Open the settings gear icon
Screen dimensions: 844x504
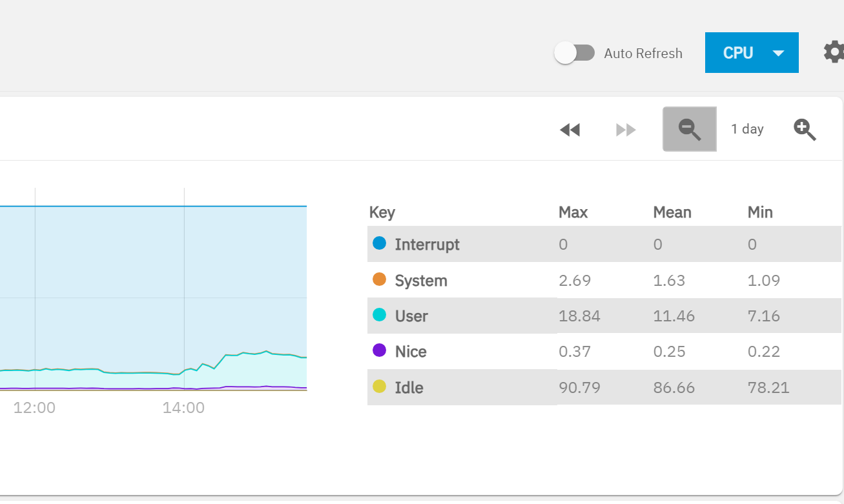(x=834, y=52)
